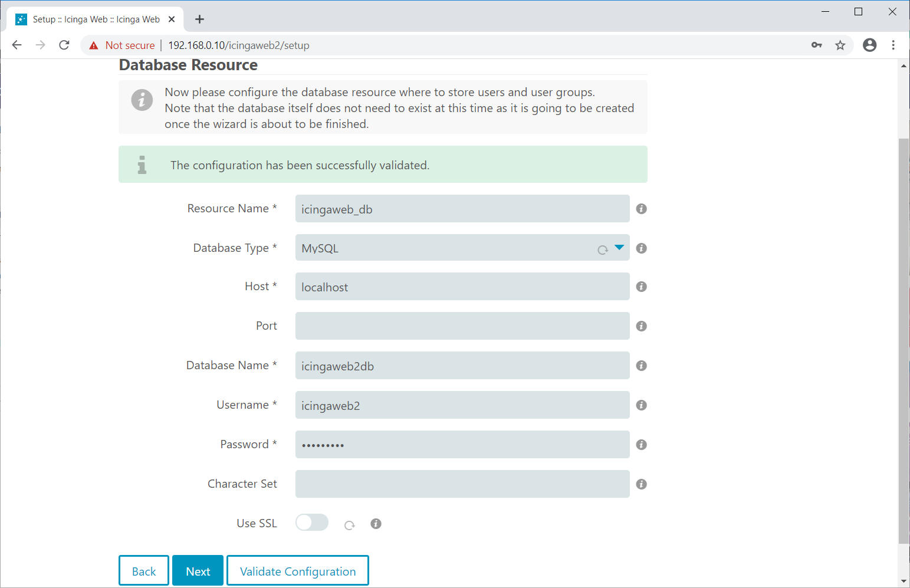Click the successfully validated message

point(300,165)
